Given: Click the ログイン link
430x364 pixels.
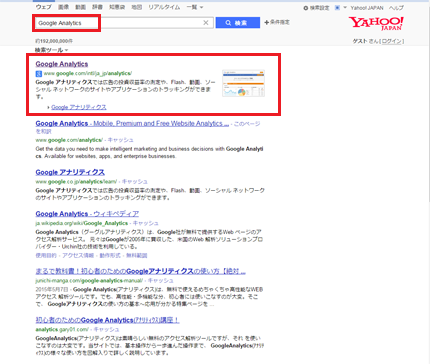Looking at the screenshot, I should (392, 41).
